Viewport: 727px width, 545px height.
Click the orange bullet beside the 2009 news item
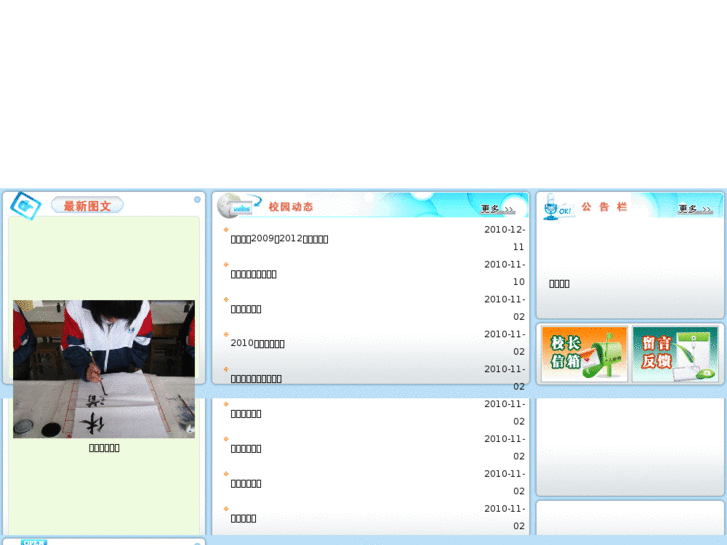[x=226, y=230]
